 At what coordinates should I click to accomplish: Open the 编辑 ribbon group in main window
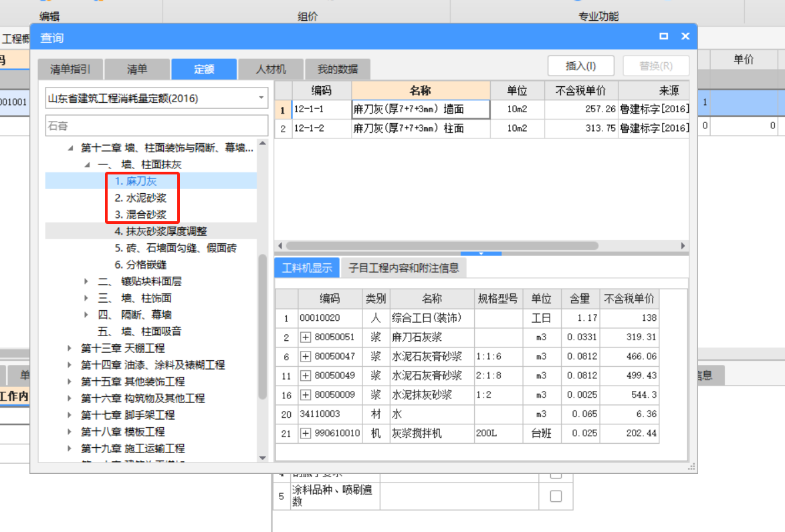click(x=49, y=16)
